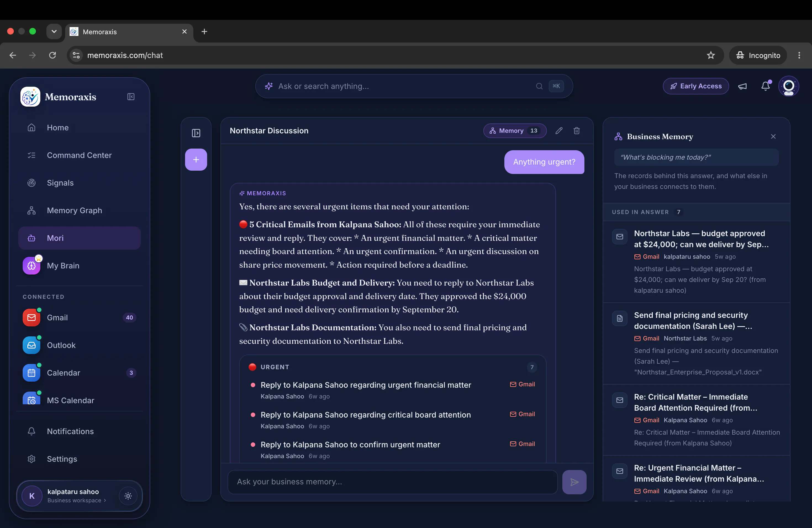Delete the Northstar Discussion chat
The height and width of the screenshot is (528, 812).
click(x=577, y=131)
